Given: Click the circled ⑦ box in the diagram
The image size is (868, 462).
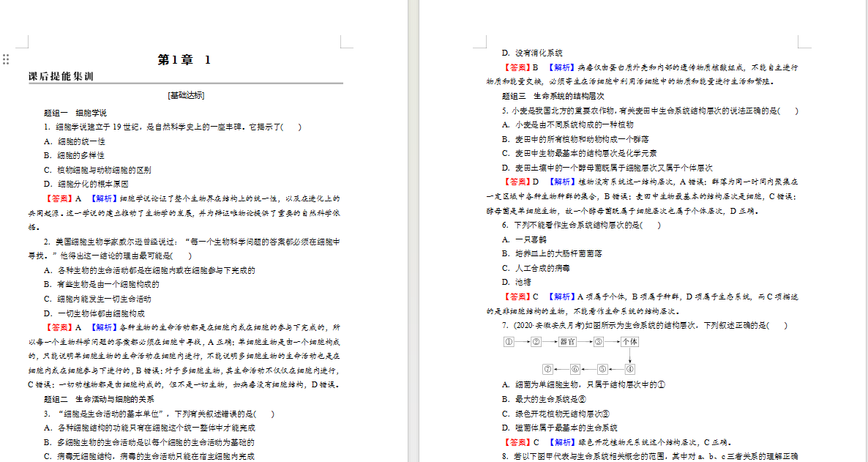Looking at the screenshot, I should [547, 368].
